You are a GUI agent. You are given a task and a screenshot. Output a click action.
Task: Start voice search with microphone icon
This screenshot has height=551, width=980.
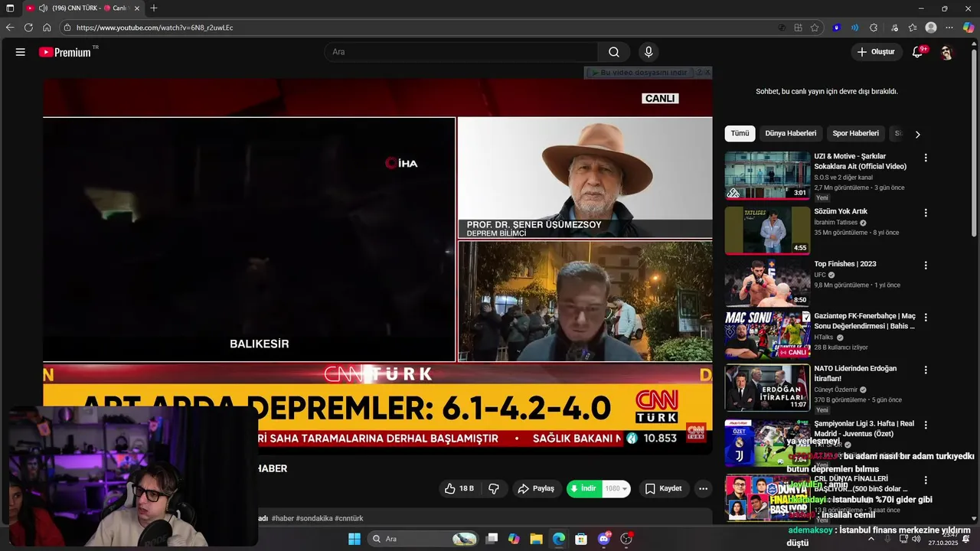pos(648,52)
